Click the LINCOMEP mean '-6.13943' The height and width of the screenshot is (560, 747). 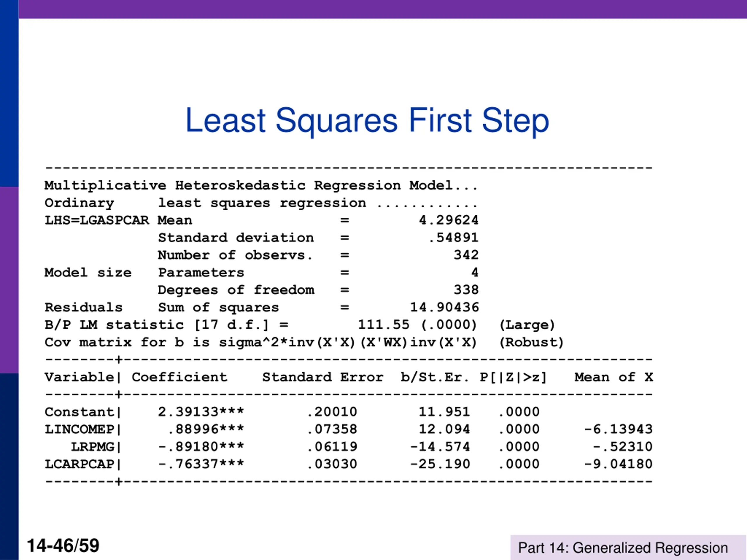618,429
